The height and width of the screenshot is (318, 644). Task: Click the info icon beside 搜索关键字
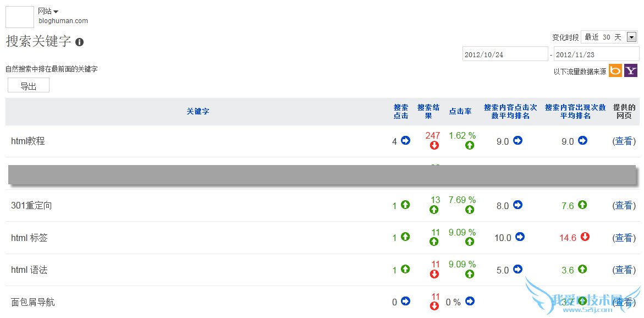click(x=80, y=42)
